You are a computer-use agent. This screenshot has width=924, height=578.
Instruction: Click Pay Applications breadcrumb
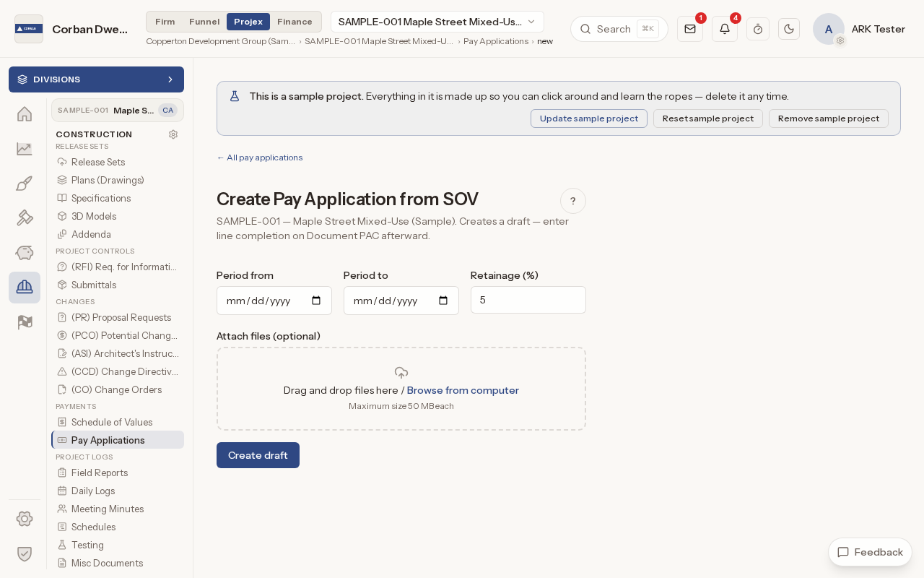tap(496, 41)
